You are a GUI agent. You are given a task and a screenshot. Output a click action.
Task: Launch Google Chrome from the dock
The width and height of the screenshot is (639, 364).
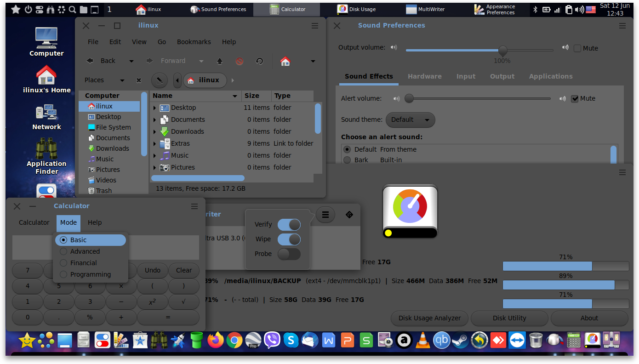click(234, 340)
